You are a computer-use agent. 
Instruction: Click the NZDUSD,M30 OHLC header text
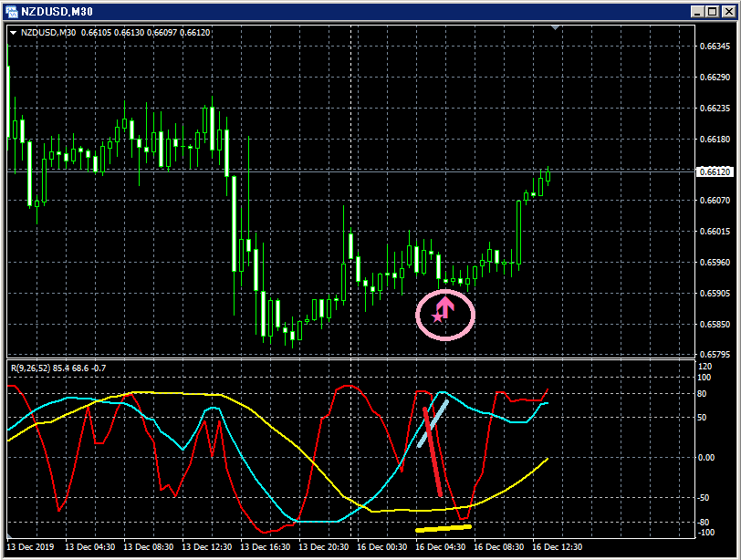[x=115, y=33]
